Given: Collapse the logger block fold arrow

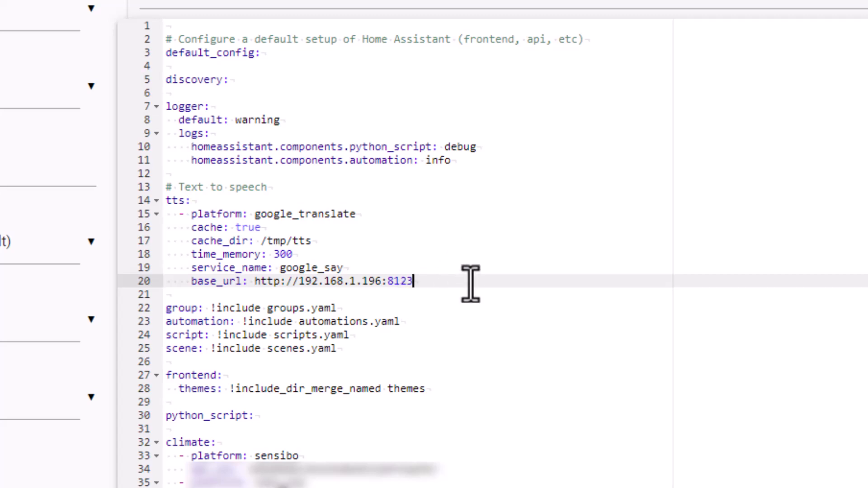Looking at the screenshot, I should click(156, 106).
